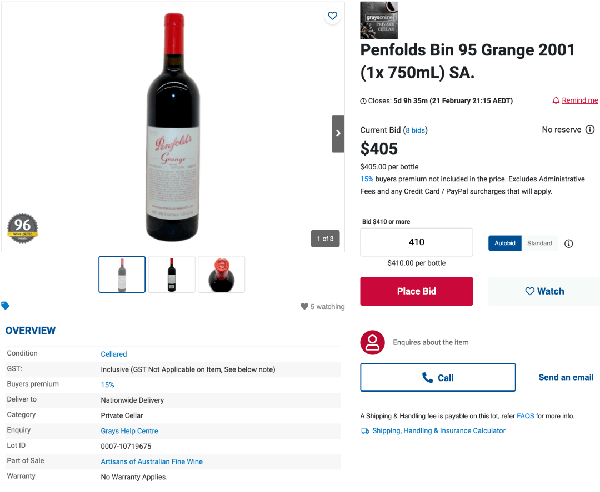
Task: Select the red capsule top thumbnail
Action: tap(221, 274)
